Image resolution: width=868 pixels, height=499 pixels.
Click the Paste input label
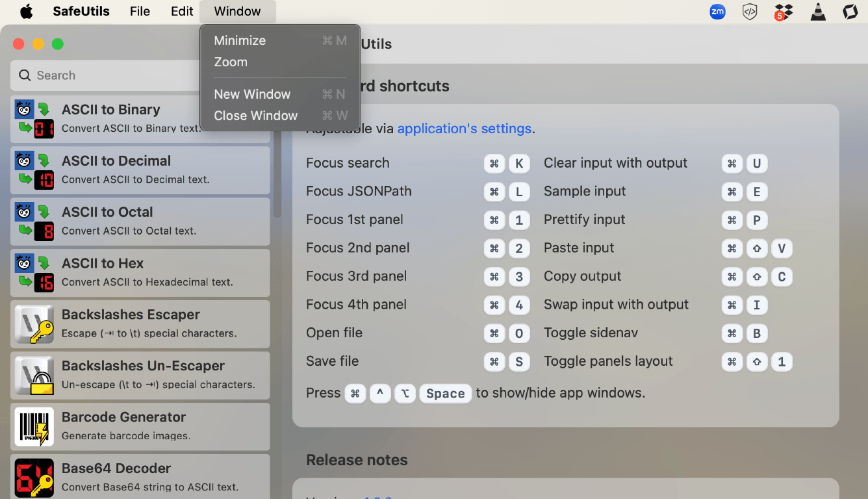tap(579, 248)
